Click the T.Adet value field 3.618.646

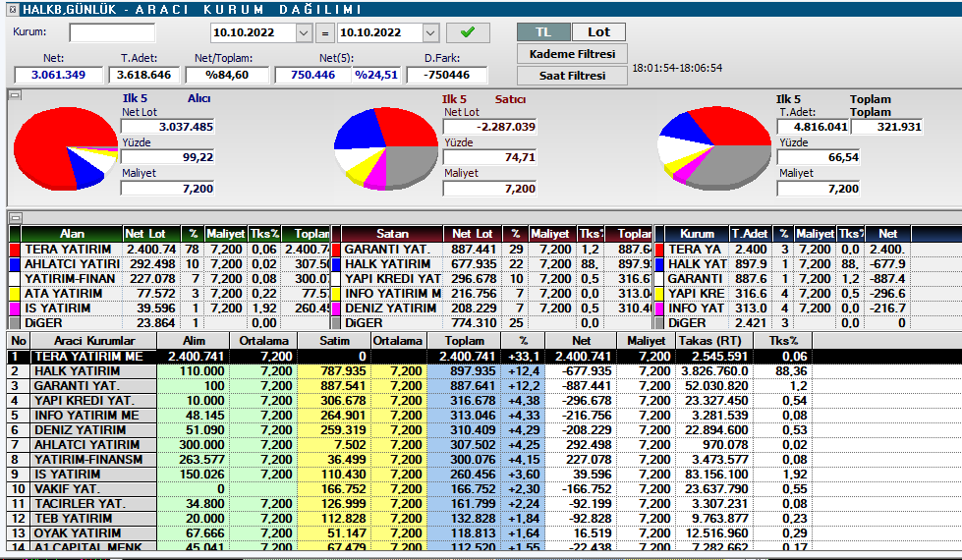(x=144, y=75)
